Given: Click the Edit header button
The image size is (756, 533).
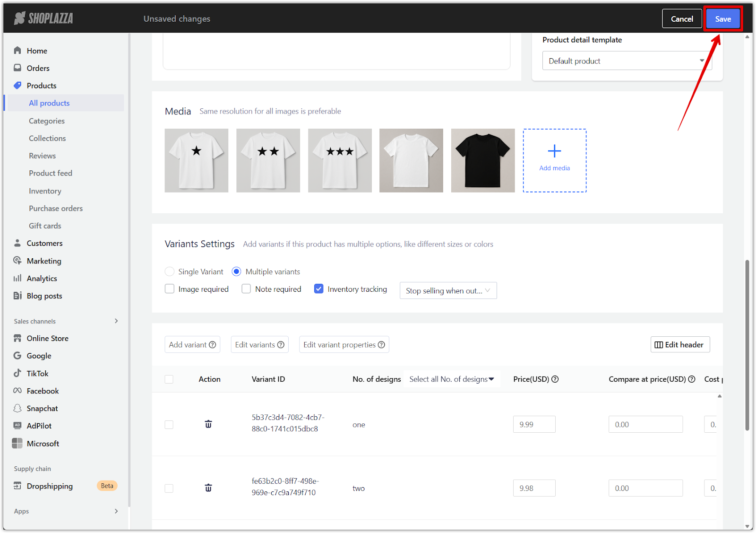Looking at the screenshot, I should (x=680, y=345).
